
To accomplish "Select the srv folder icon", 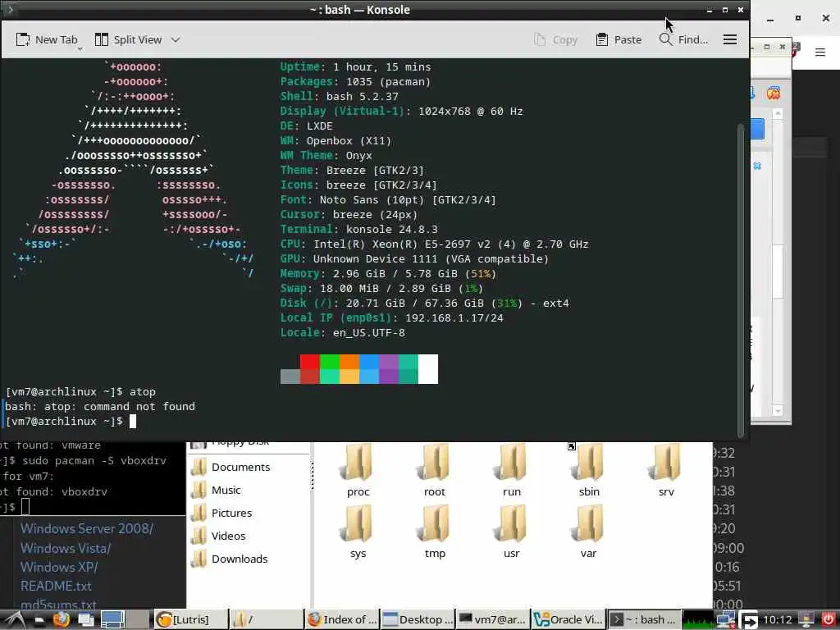I will pos(666,463).
